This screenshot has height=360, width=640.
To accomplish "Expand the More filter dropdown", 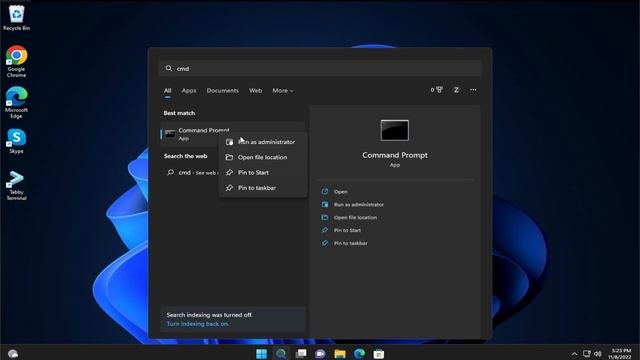I will pos(282,91).
